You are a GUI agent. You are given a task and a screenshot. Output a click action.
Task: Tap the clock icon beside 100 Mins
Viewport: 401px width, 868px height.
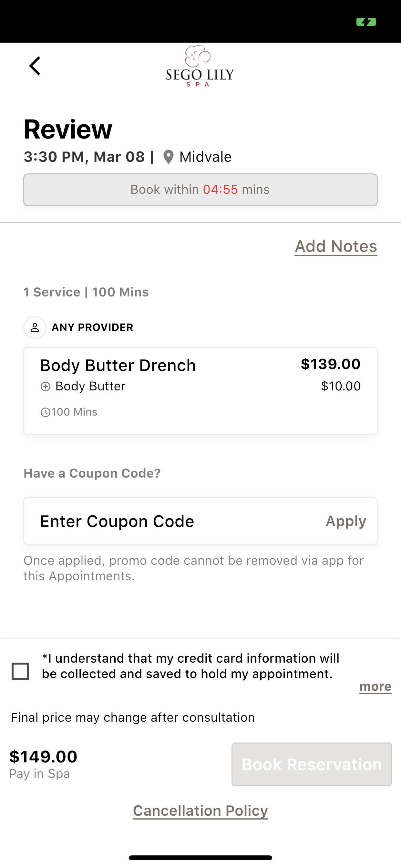(x=45, y=412)
